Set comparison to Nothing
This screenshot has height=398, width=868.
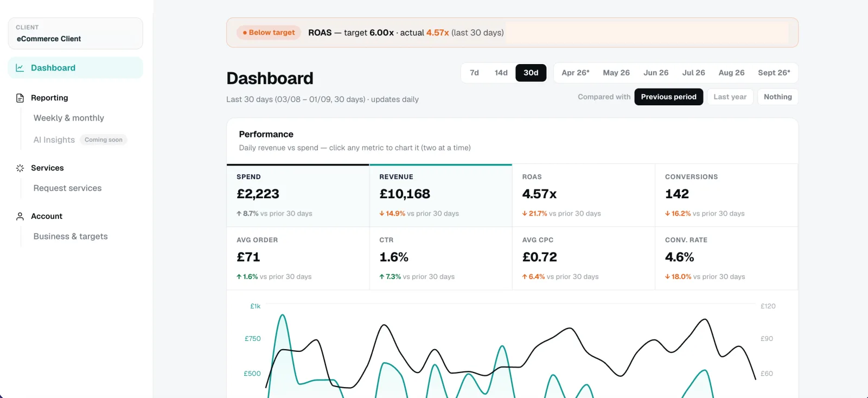(778, 97)
